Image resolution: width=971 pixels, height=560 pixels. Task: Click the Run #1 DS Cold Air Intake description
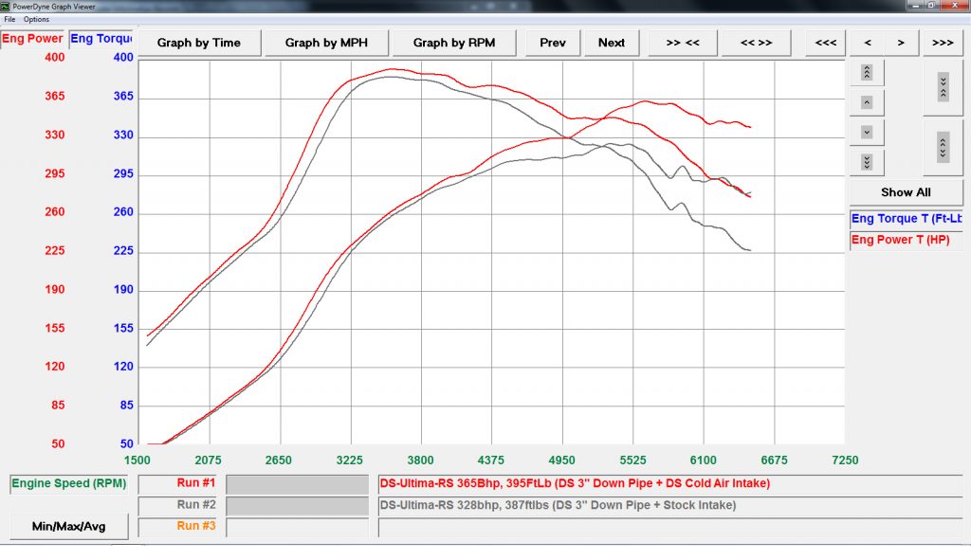pyautogui.click(x=670, y=484)
